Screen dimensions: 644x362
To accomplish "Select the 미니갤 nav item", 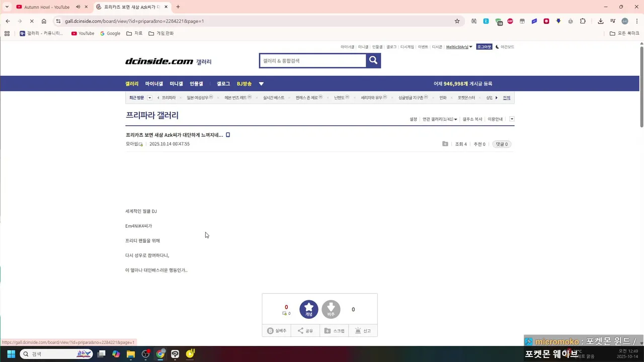I will [176, 84].
